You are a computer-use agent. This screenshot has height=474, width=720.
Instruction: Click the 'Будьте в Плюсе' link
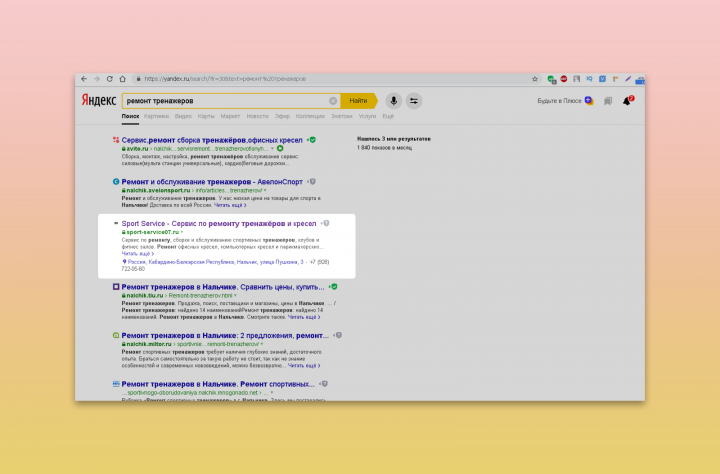[559, 101]
